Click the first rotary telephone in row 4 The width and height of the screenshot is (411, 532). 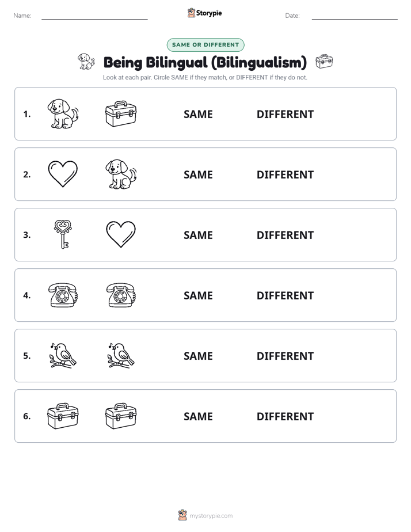63,295
